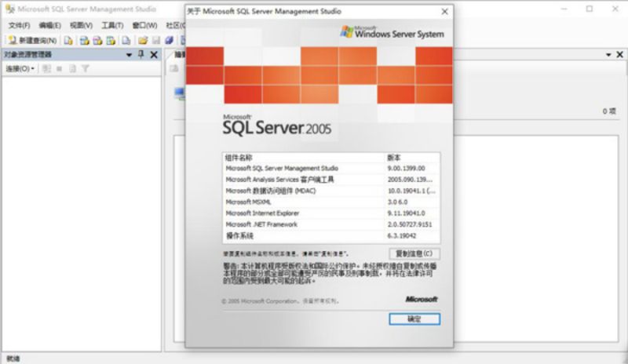Click version value 9.00.1399.00
Image resolution: width=628 pixels, height=364 pixels.
click(406, 168)
